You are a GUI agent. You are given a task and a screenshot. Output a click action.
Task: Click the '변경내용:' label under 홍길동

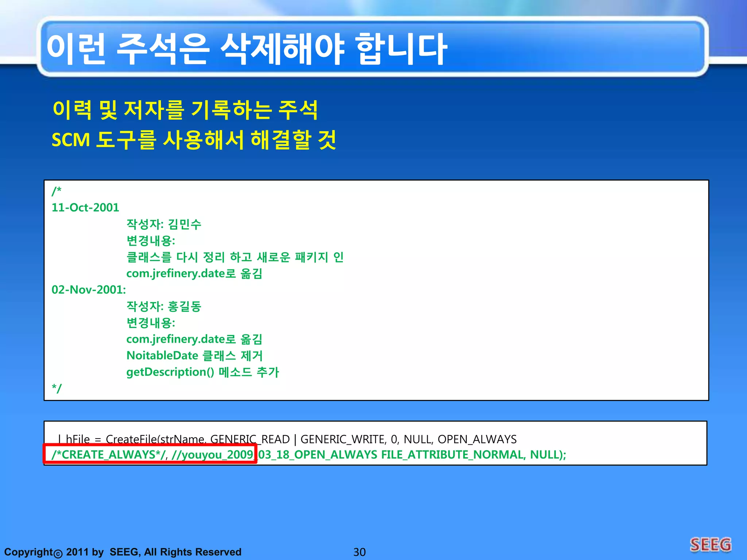[151, 323]
